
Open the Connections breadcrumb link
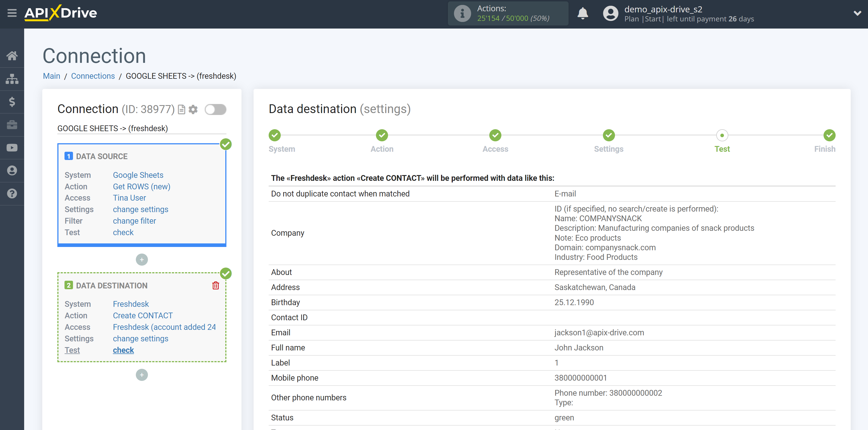click(x=93, y=76)
